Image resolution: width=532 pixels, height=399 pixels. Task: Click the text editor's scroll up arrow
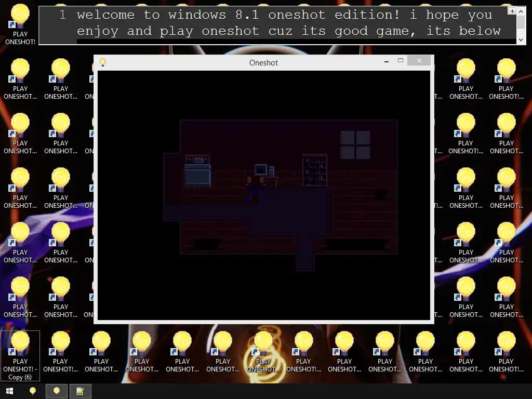pyautogui.click(x=521, y=11)
